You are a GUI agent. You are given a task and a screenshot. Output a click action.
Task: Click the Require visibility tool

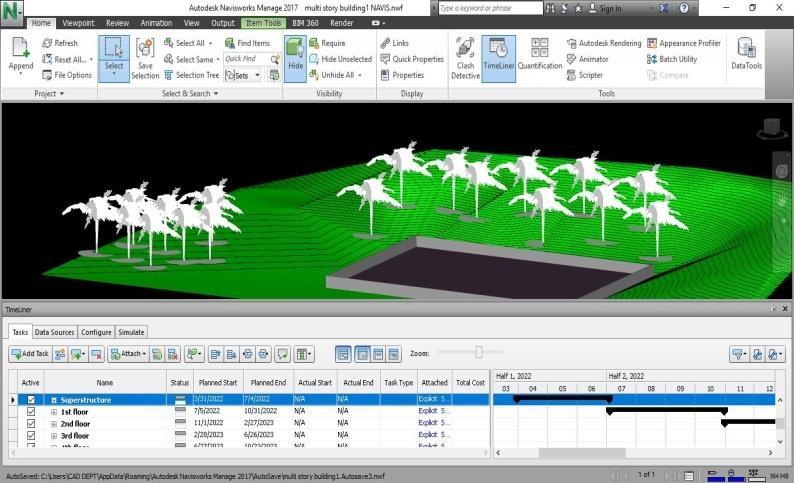tap(327, 43)
